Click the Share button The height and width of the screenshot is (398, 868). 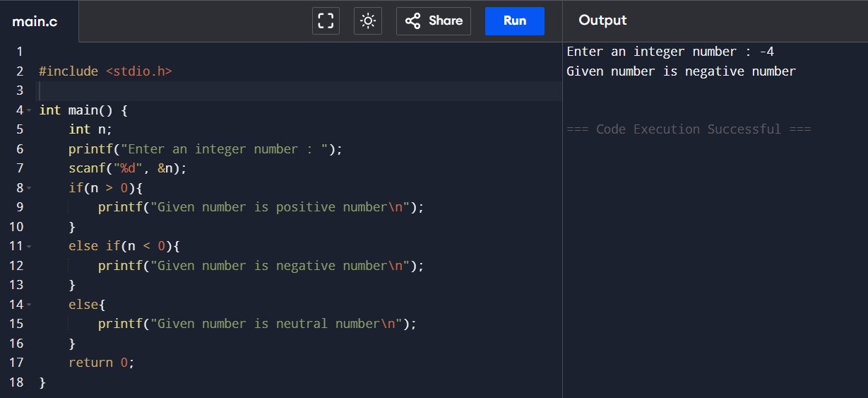click(x=434, y=21)
